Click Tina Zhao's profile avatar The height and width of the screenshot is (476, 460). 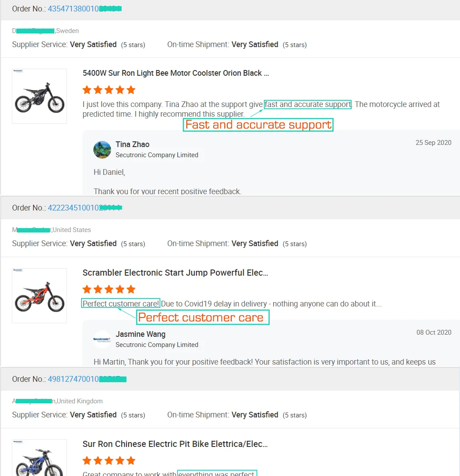pyautogui.click(x=102, y=150)
